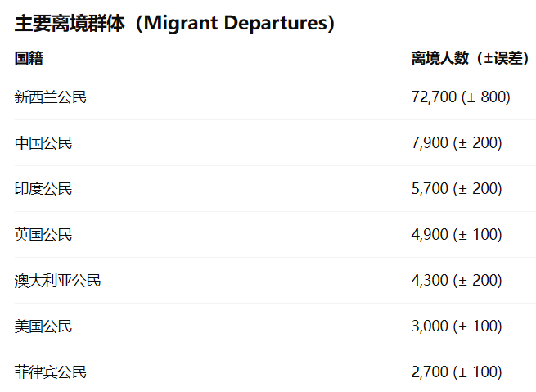
Task: Click the Migrant Departures English heading text
Action: pos(236,24)
